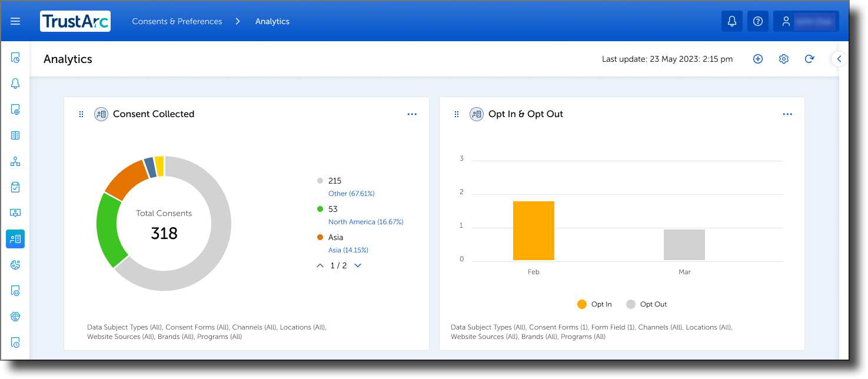Grab Consent Collected drag handle
Screen dimensions: 868x379
(81, 114)
